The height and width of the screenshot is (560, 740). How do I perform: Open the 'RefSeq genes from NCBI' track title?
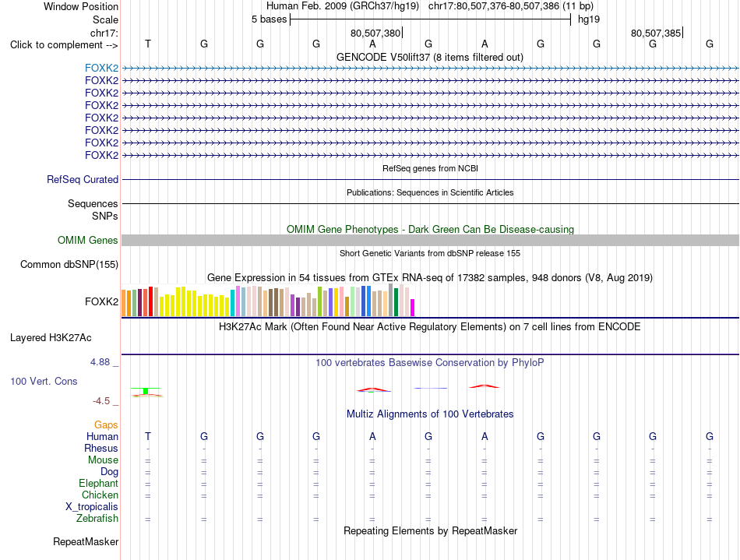click(x=430, y=168)
